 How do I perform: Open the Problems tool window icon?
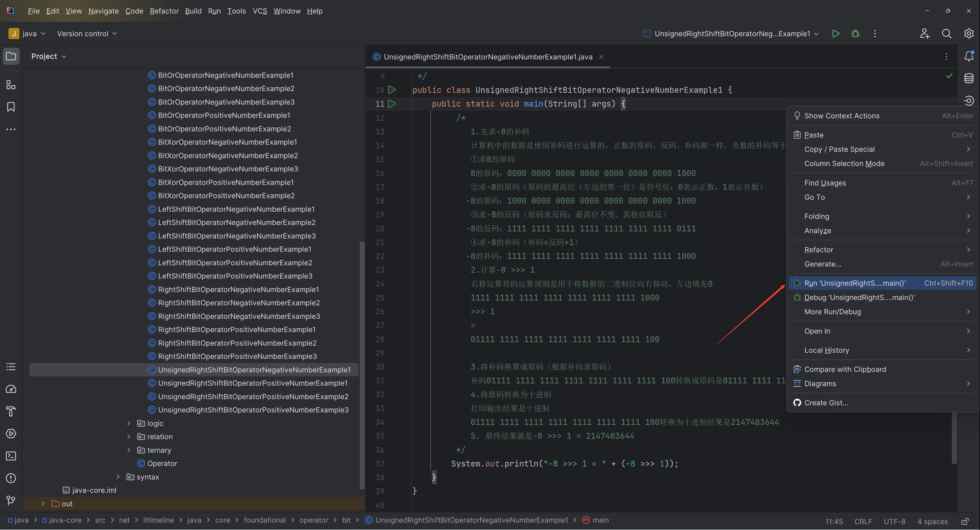(x=11, y=478)
